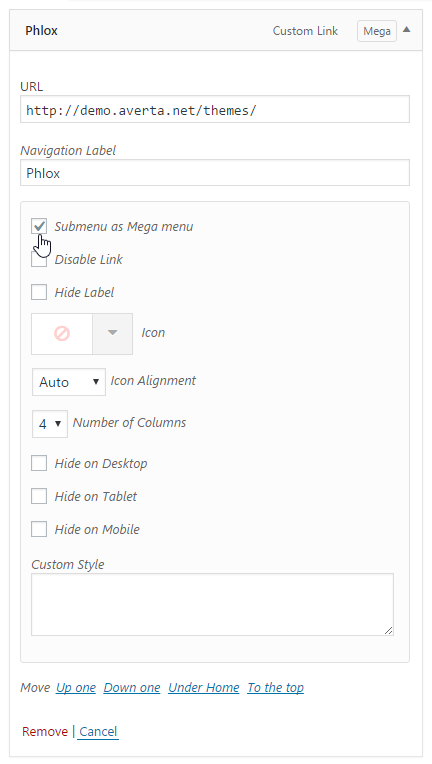Check Hide on Tablet
The height and width of the screenshot is (764, 432).
coord(39,497)
